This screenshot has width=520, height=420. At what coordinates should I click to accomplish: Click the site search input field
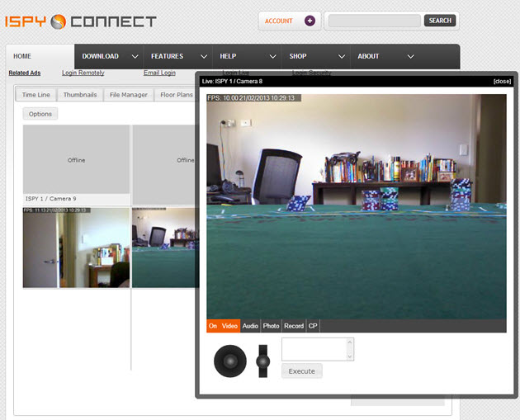click(x=375, y=21)
